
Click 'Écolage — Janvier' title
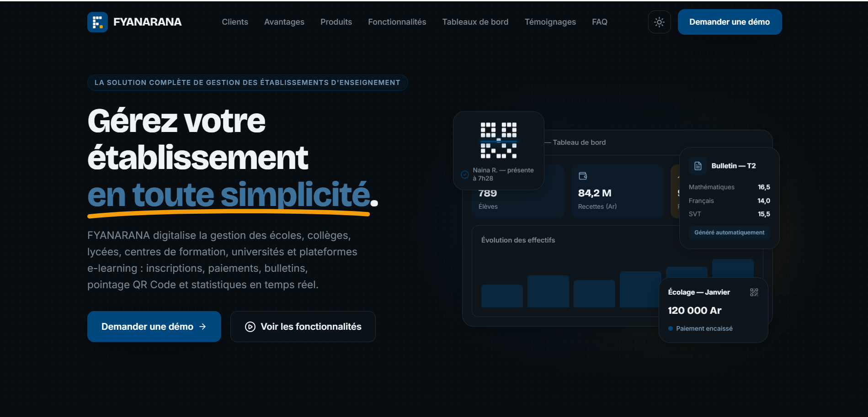tap(699, 292)
